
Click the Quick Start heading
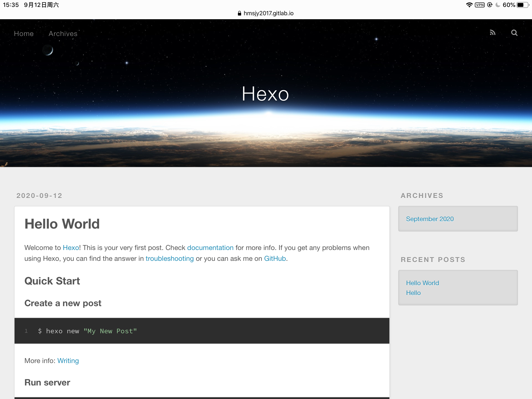(x=52, y=281)
